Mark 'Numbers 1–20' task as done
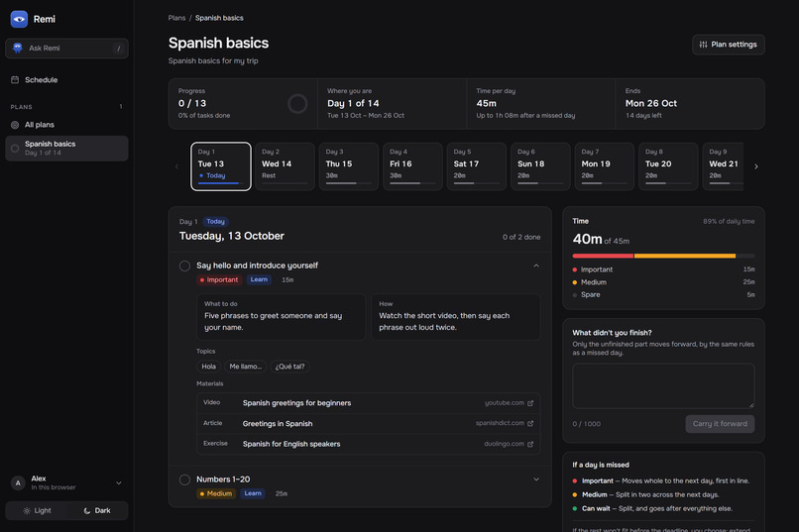The width and height of the screenshot is (799, 532). tap(184, 479)
